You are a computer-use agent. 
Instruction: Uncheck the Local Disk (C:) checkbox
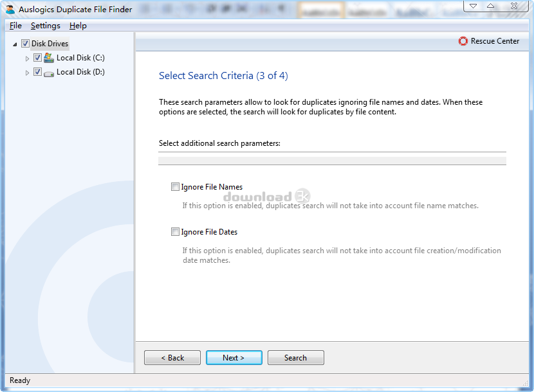pos(37,57)
